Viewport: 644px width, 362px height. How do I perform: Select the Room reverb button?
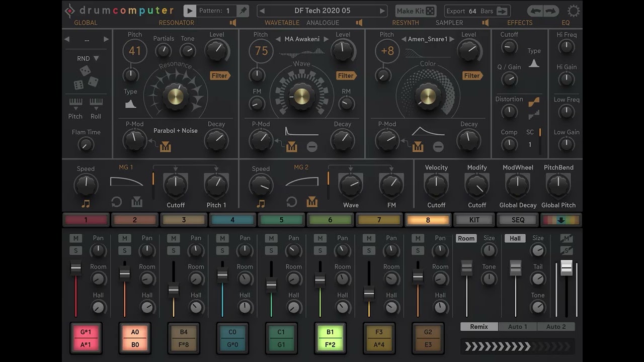pyautogui.click(x=466, y=238)
